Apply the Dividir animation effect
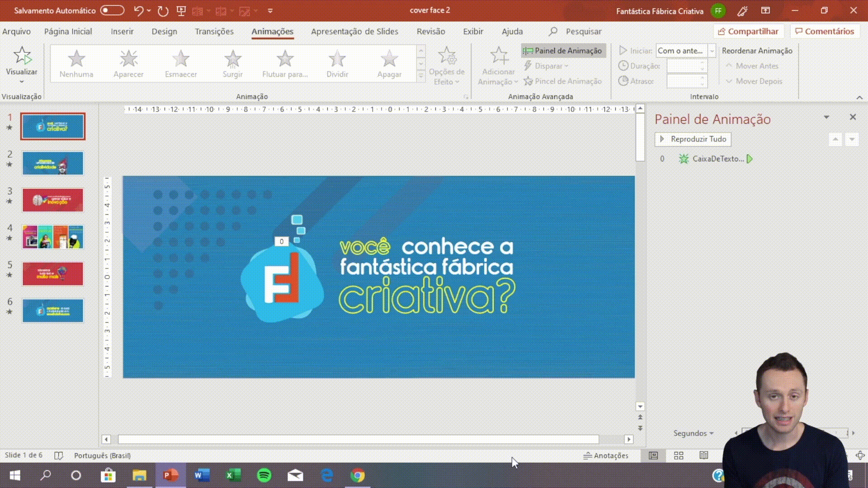This screenshot has height=488, width=868. pyautogui.click(x=337, y=64)
